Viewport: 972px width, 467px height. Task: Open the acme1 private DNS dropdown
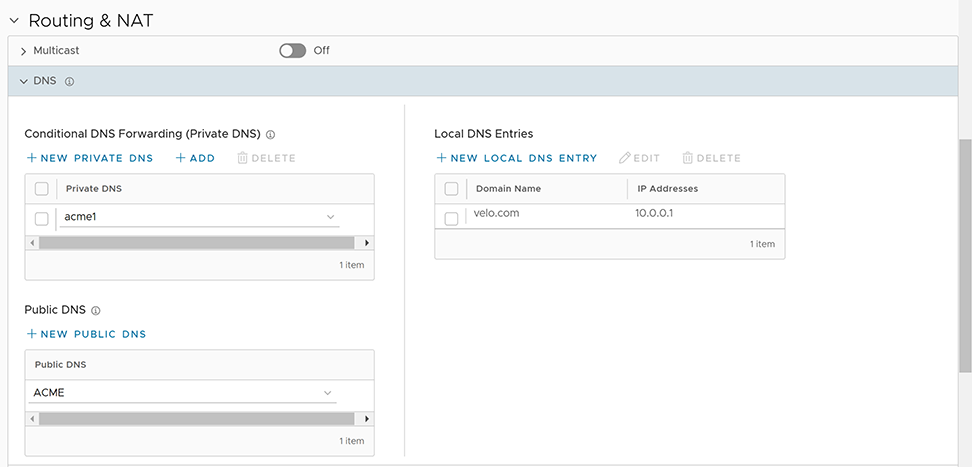tap(329, 217)
